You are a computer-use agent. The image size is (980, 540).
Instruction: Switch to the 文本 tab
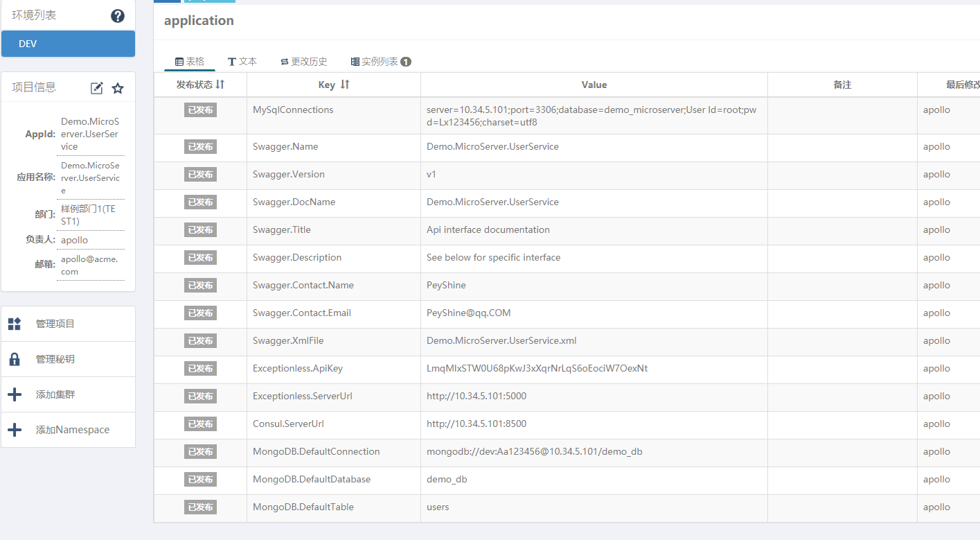242,62
